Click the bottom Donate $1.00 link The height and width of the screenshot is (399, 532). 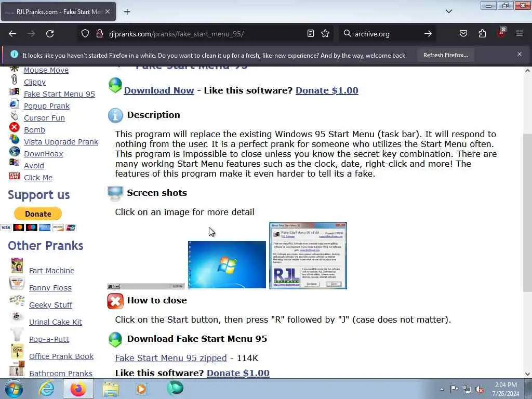[238, 373]
